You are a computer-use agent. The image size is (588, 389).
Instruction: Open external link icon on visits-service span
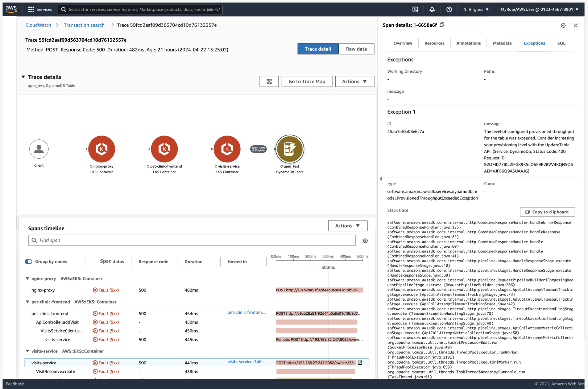coord(360,363)
